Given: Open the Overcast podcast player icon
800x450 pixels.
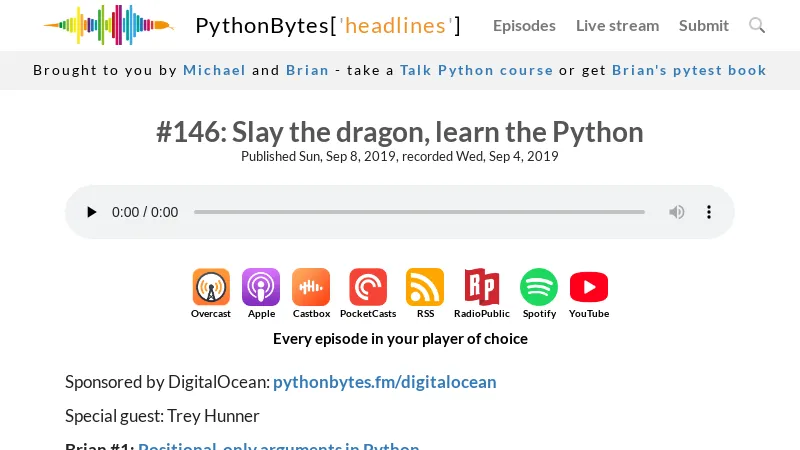Looking at the screenshot, I should (x=211, y=287).
